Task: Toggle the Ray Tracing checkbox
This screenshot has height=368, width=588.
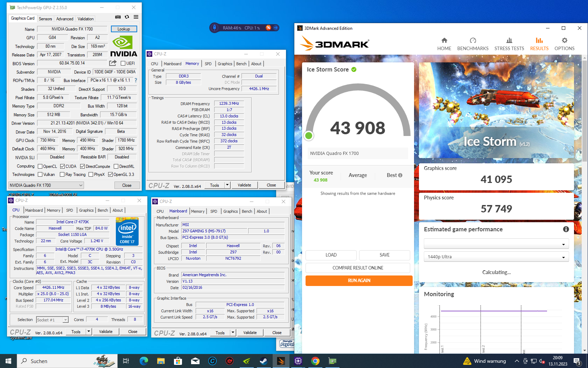Action: 62,175
